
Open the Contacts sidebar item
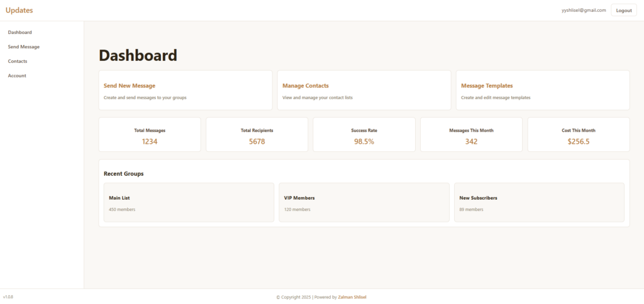[18, 61]
